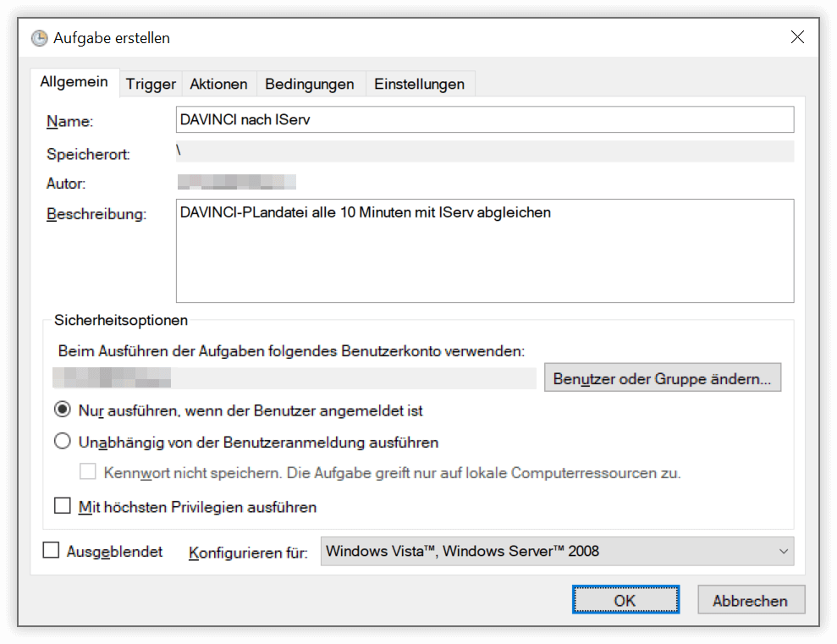
Task: Select 'Unabhängig von der Benutzeranmeldung ausführen'
Action: 62,441
